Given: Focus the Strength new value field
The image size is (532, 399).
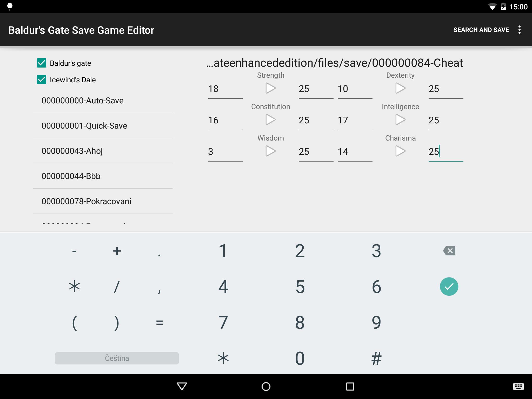Looking at the screenshot, I should (x=316, y=89).
